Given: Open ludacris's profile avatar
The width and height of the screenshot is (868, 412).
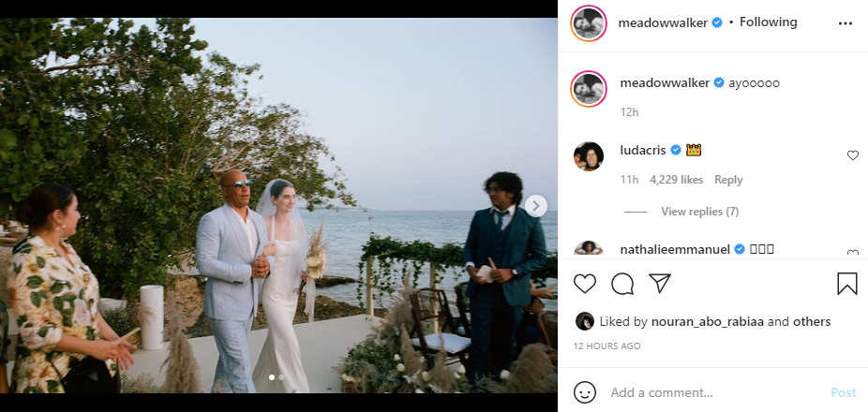Looking at the screenshot, I should click(x=589, y=156).
